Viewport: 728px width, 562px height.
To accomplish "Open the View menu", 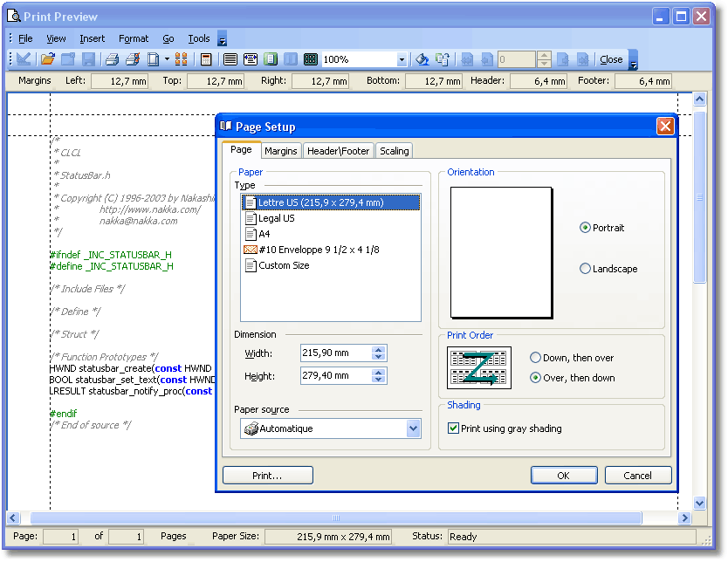I will [56, 38].
